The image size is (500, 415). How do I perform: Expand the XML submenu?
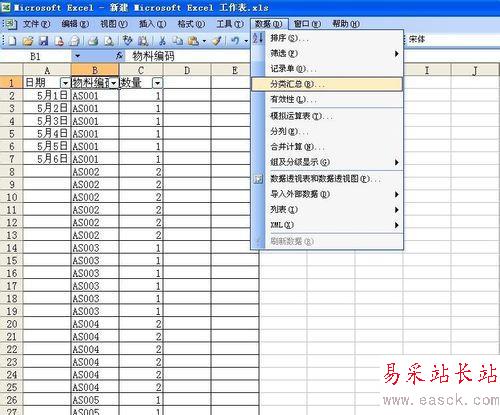[397, 225]
